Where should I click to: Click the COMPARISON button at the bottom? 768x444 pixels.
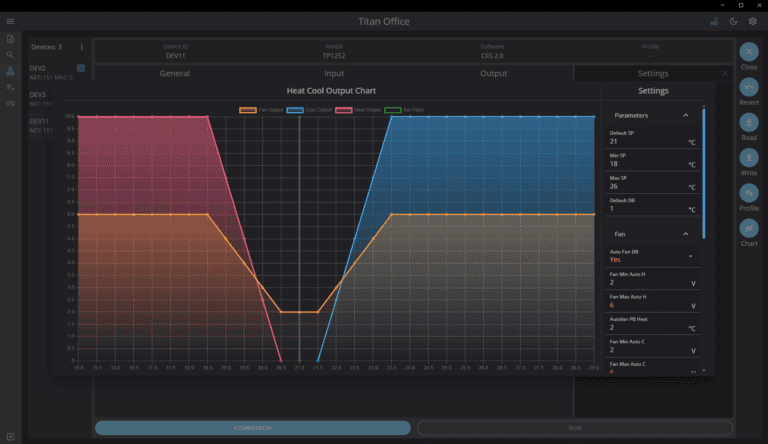[x=253, y=428]
